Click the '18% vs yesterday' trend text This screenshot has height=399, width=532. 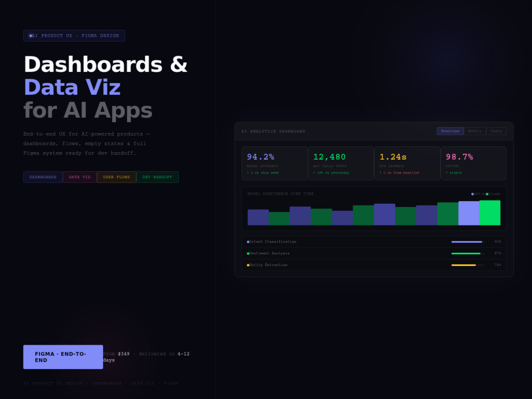pos(331,173)
